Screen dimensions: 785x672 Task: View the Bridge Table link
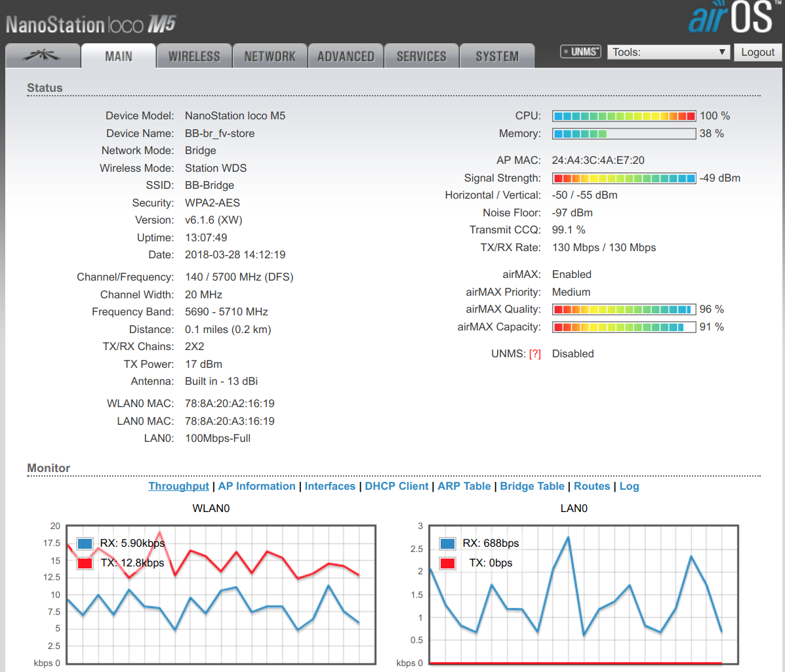532,486
